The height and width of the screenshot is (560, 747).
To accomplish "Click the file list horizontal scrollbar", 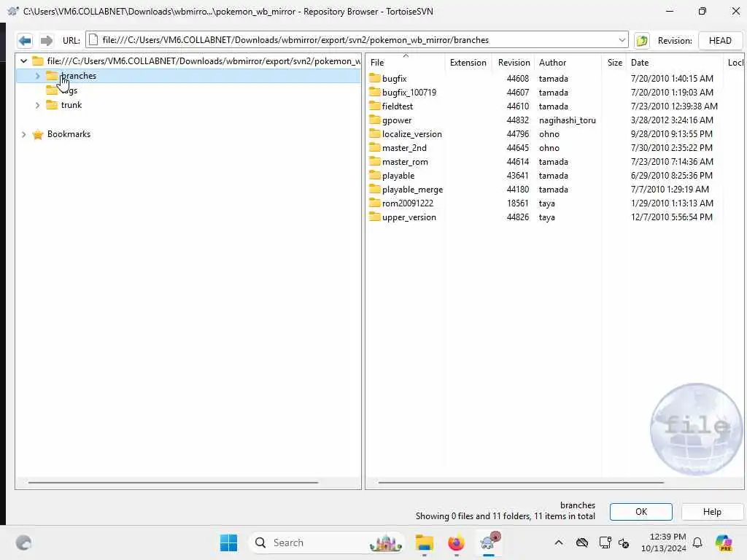I will (521, 483).
